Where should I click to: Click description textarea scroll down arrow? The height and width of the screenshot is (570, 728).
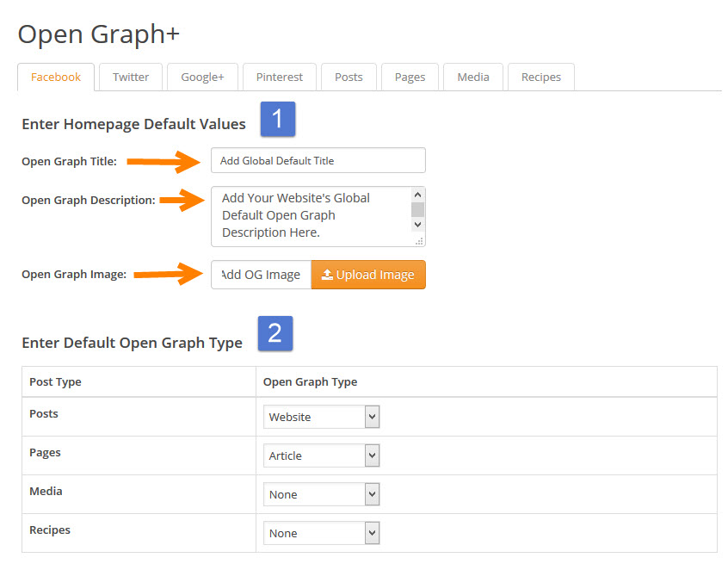point(418,225)
